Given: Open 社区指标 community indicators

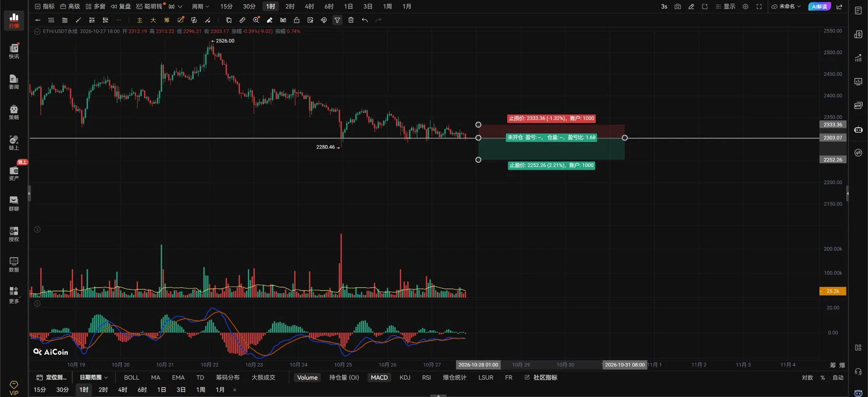Looking at the screenshot, I should click(x=541, y=378).
